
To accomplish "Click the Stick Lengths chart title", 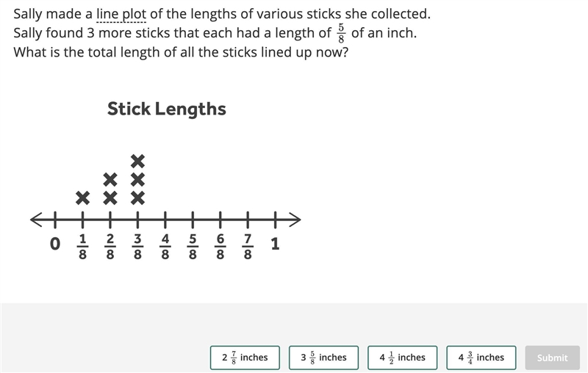I will 167,109.
